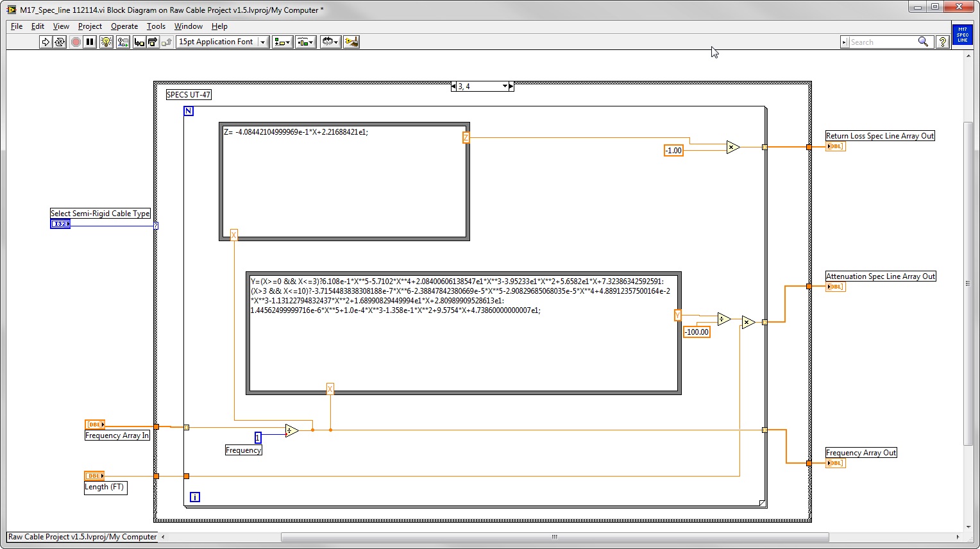
Task: Click the -100.00 numeric constant
Action: point(697,332)
